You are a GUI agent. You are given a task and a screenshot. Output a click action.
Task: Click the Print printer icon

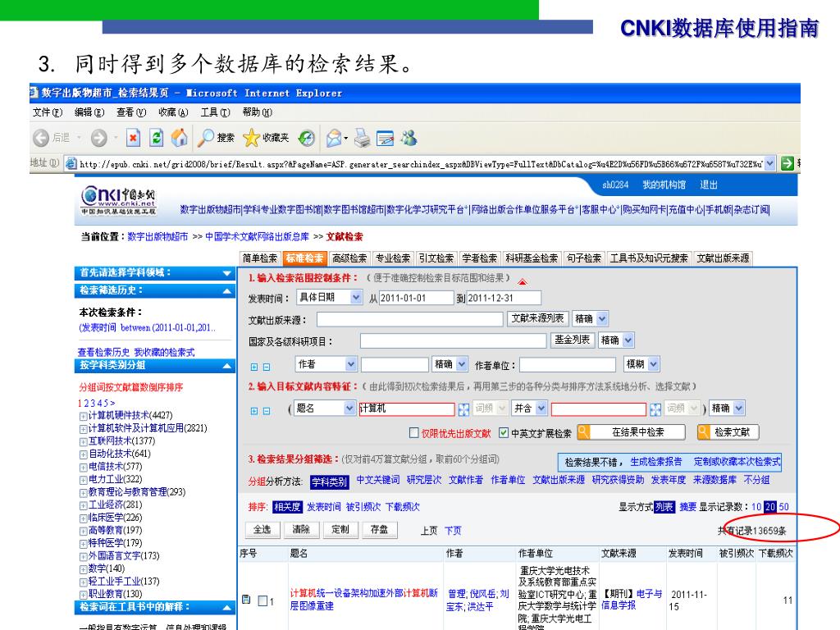pyautogui.click(x=363, y=138)
